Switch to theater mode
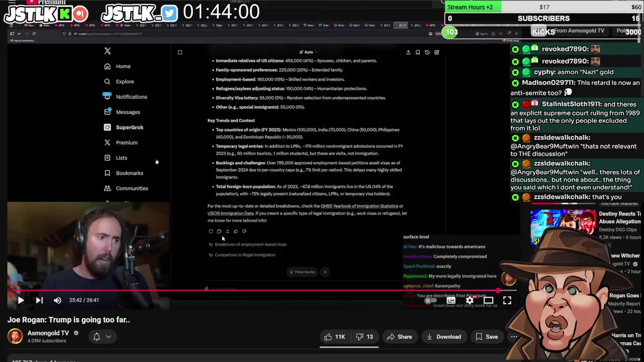Image resolution: width=644 pixels, height=362 pixels. point(488,300)
